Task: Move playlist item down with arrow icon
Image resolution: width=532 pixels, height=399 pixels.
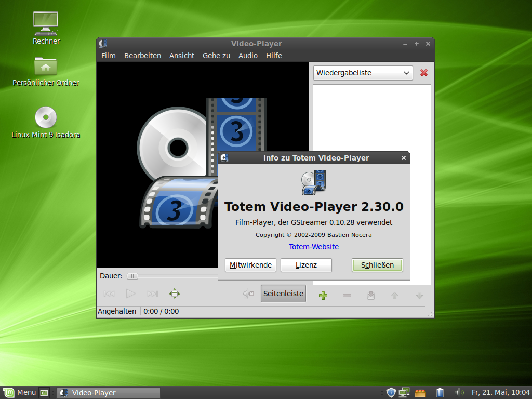Action: (x=419, y=296)
